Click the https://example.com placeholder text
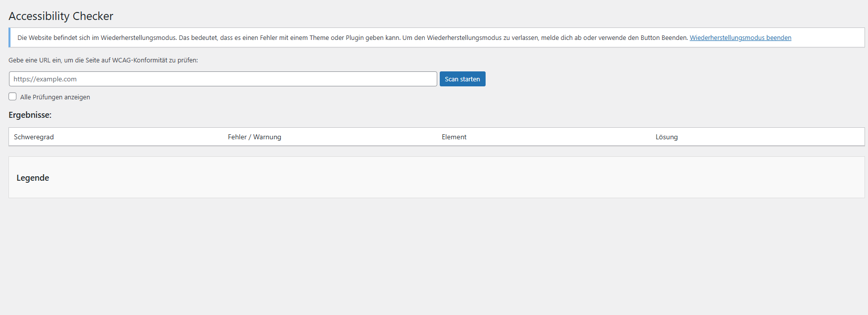Image resolution: width=868 pixels, height=315 pixels. pyautogui.click(x=45, y=79)
